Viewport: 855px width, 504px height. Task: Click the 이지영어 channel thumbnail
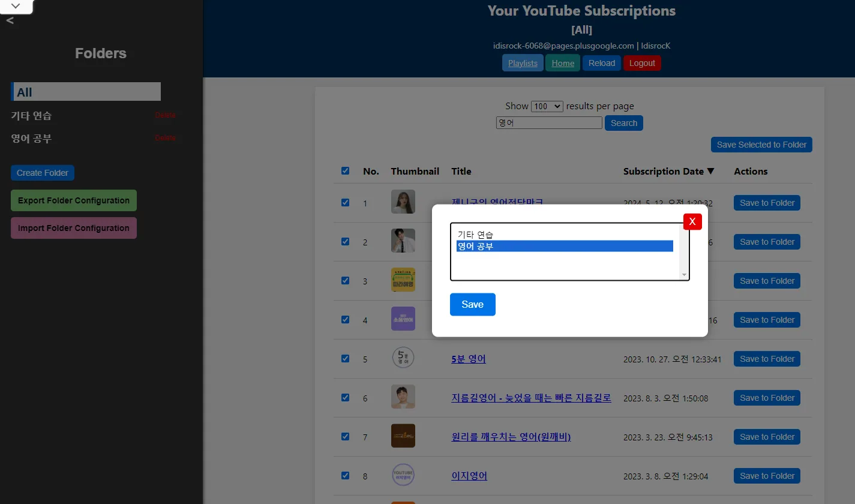(x=403, y=475)
